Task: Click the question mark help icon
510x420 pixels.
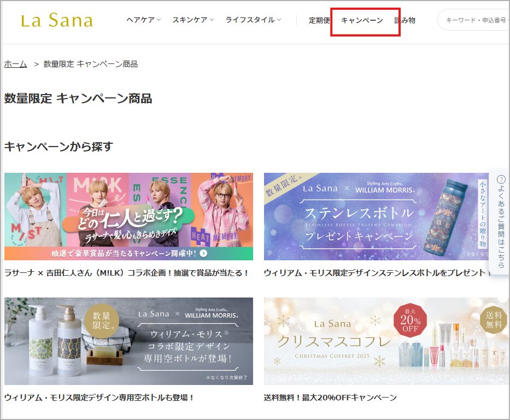Action: tap(501, 179)
